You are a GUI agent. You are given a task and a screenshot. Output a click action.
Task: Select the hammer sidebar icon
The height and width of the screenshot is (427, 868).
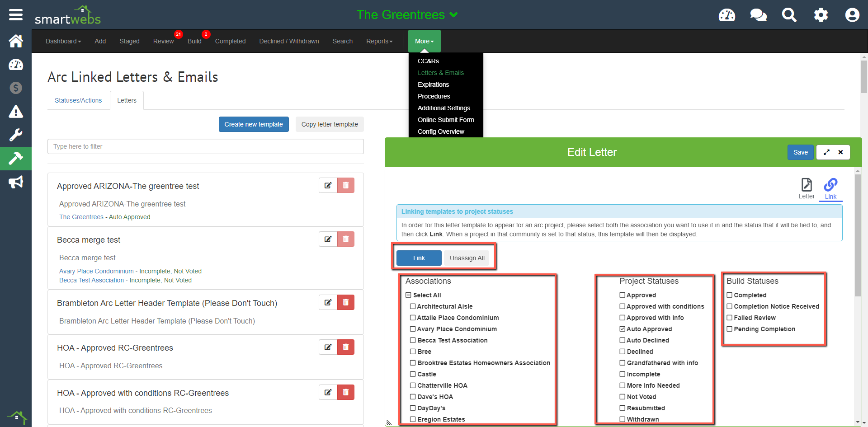[x=16, y=159]
